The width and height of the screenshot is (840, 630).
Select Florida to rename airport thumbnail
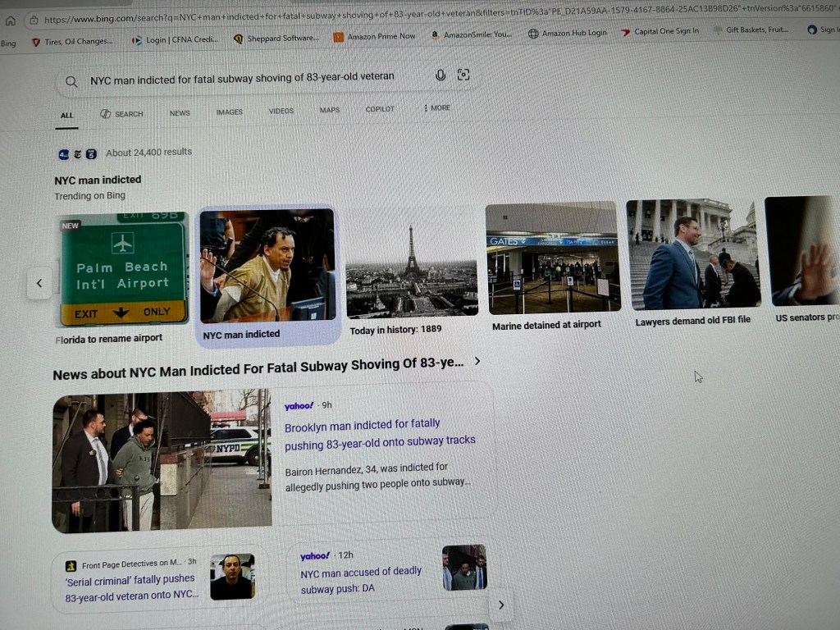tap(121, 269)
